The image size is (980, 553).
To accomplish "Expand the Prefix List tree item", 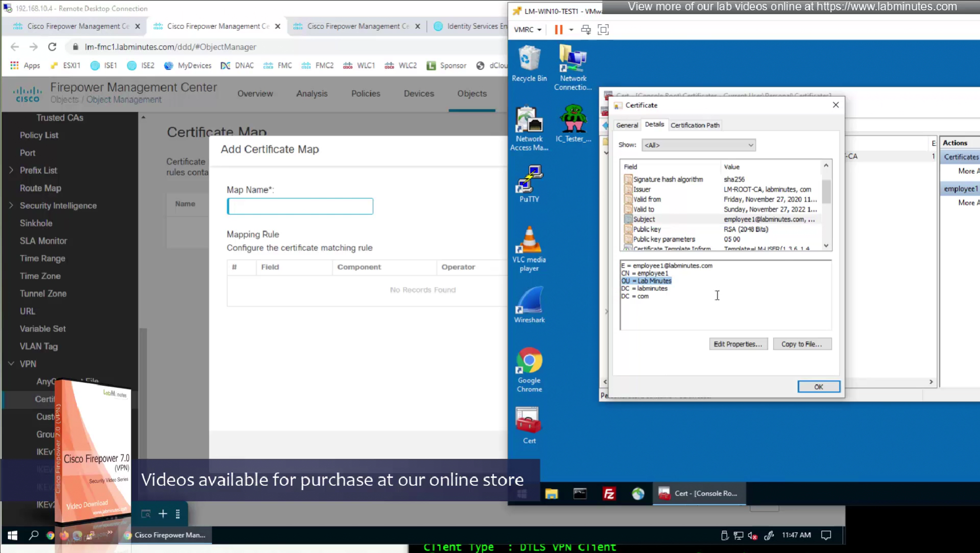I will point(11,170).
